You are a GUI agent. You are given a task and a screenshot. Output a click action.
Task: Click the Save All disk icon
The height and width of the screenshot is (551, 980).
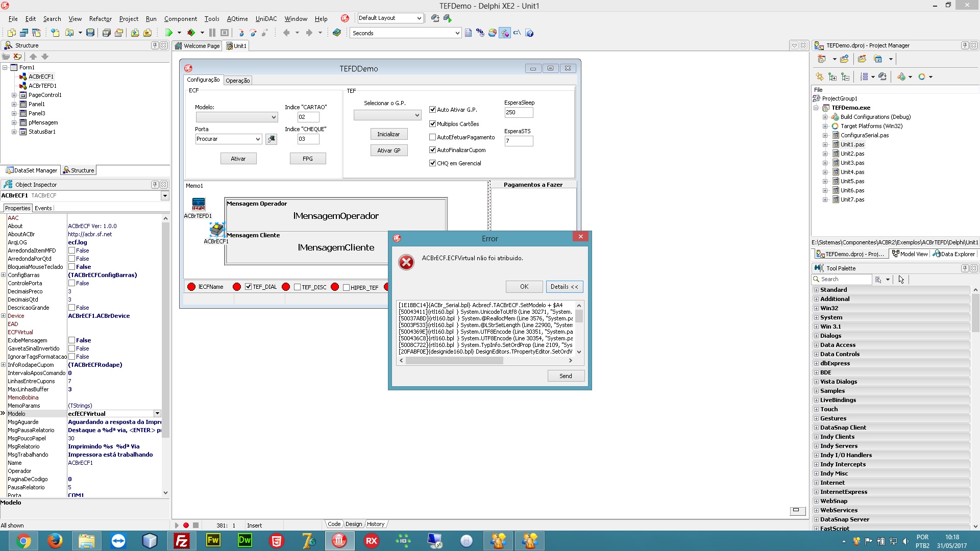click(x=106, y=33)
